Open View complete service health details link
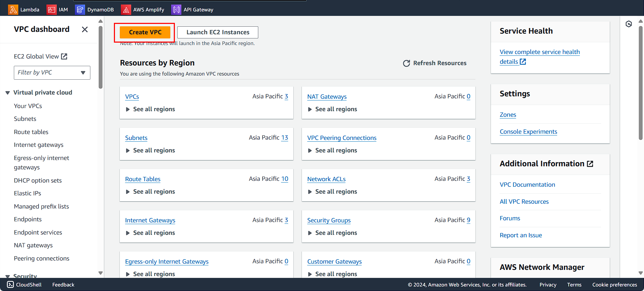This screenshot has width=644, height=291. coord(539,57)
